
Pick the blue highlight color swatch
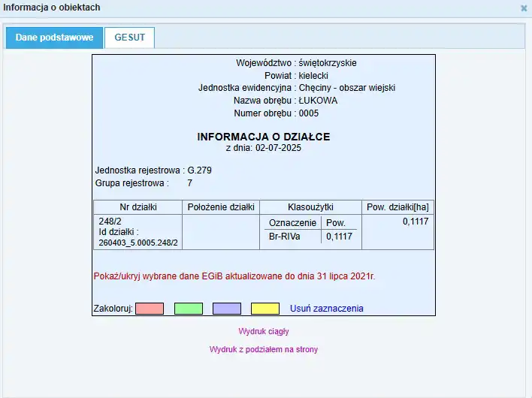[x=226, y=309]
